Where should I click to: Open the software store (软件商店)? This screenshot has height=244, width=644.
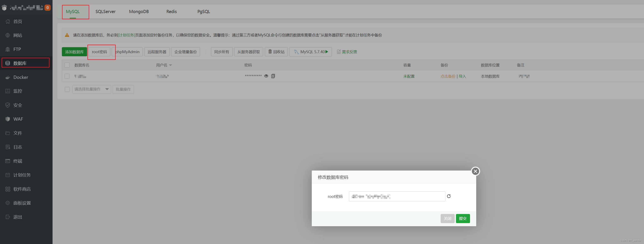coord(22,189)
